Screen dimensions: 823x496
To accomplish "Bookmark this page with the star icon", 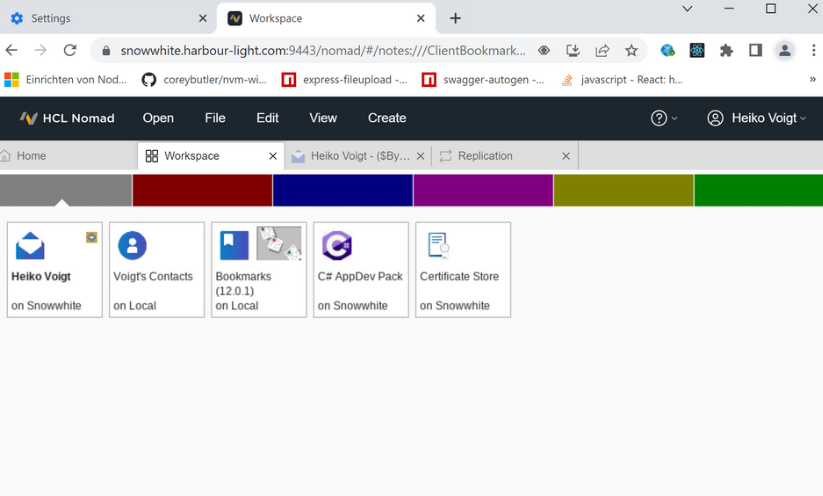I will [x=631, y=50].
